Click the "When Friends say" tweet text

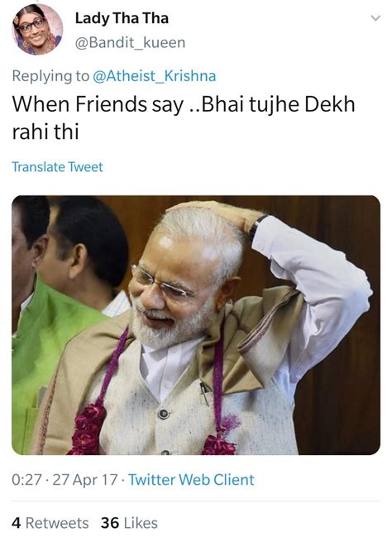[x=98, y=104]
